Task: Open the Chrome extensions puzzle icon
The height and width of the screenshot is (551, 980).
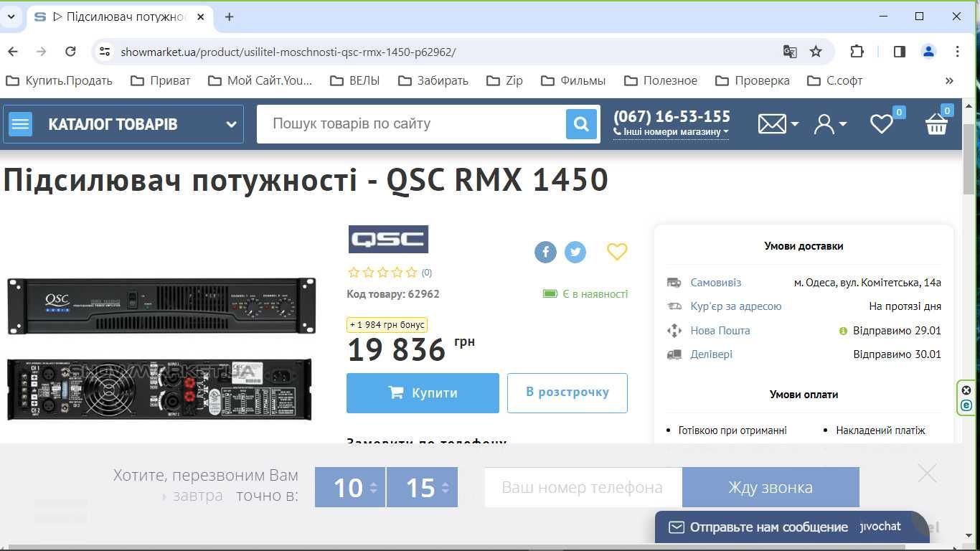Action: tap(857, 52)
